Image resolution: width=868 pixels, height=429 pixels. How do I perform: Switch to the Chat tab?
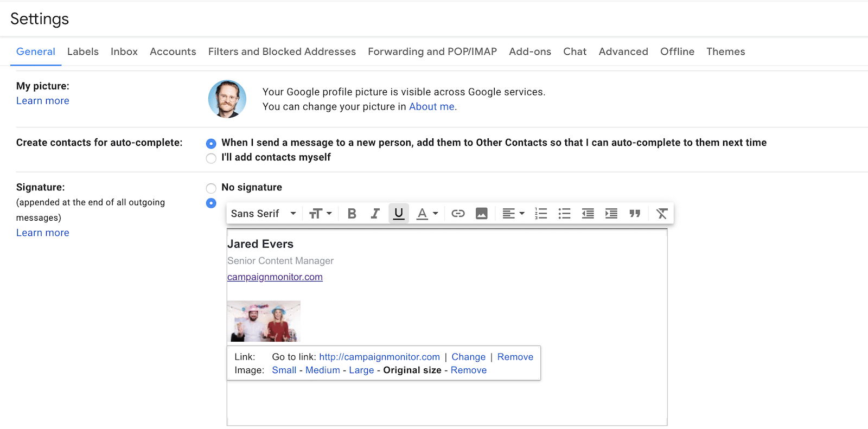point(575,52)
